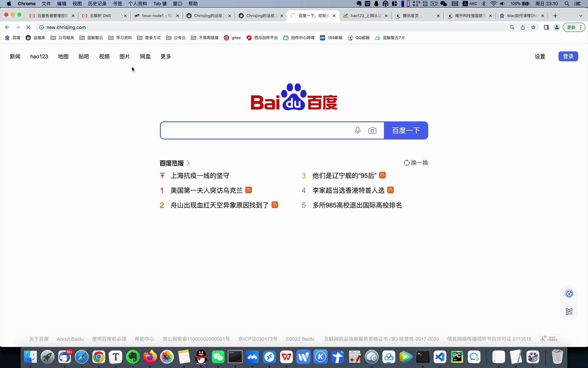
Task: Launch Safari from the Dock
Action: [82, 357]
